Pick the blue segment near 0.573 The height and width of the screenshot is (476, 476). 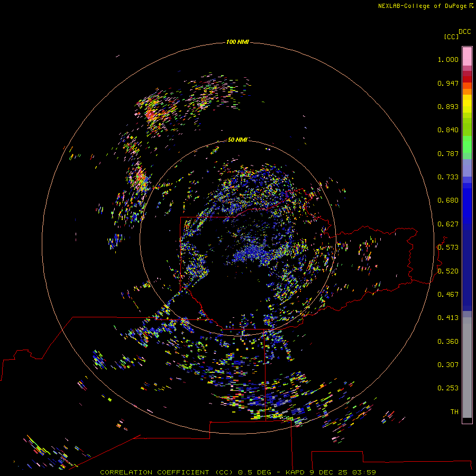point(467,247)
